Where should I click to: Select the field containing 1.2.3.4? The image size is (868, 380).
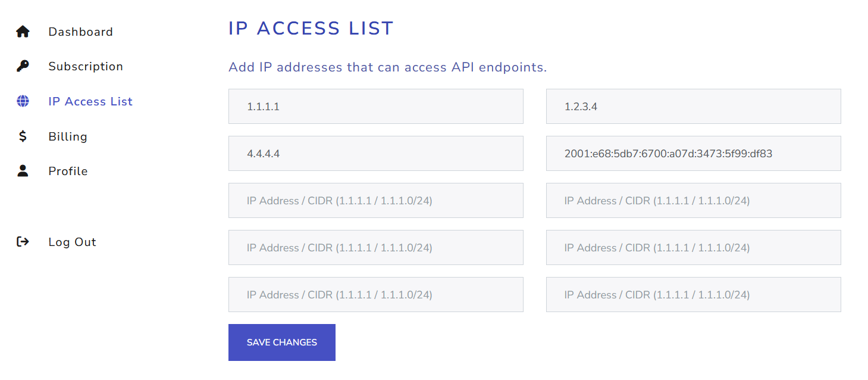point(694,107)
